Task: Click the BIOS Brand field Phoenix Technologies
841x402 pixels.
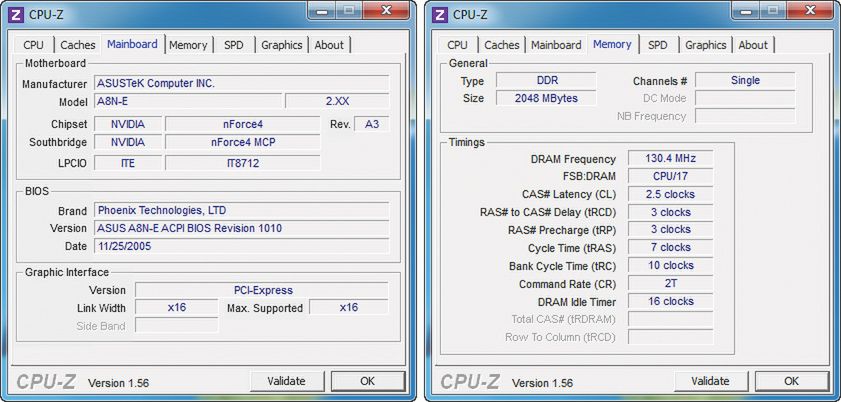Action: [x=242, y=210]
